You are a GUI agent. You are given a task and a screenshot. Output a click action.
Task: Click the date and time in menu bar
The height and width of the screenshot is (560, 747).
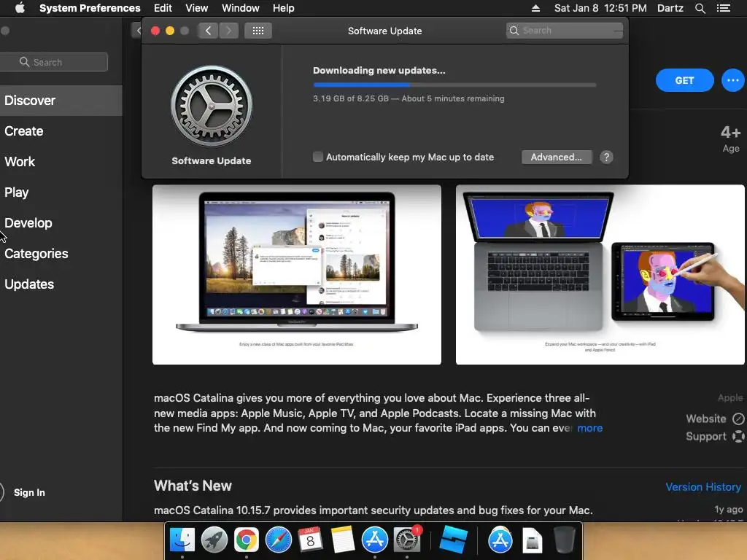600,8
